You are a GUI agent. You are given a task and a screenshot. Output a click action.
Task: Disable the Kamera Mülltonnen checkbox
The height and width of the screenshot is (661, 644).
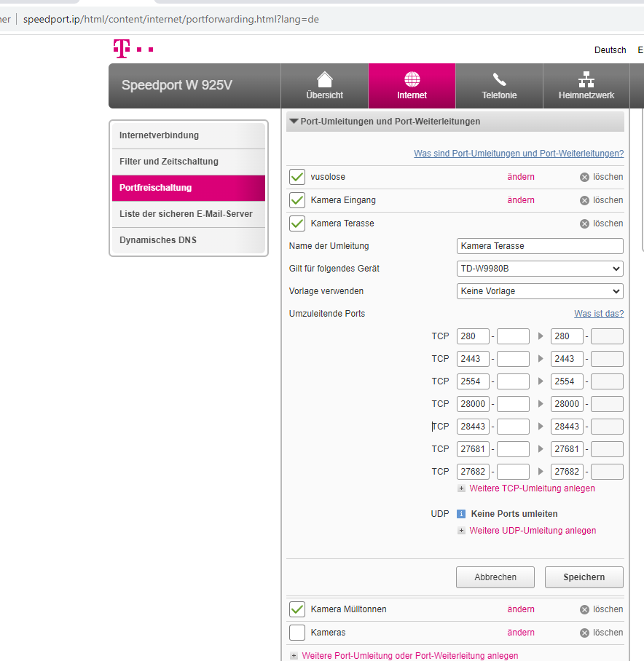pyautogui.click(x=297, y=609)
